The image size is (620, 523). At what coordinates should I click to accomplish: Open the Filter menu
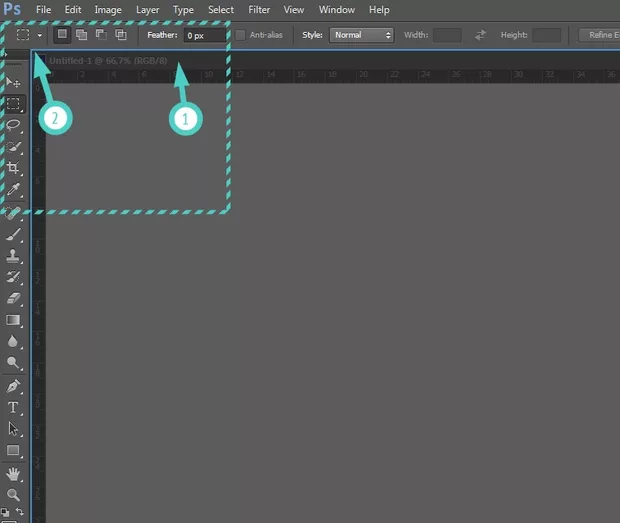(x=259, y=10)
